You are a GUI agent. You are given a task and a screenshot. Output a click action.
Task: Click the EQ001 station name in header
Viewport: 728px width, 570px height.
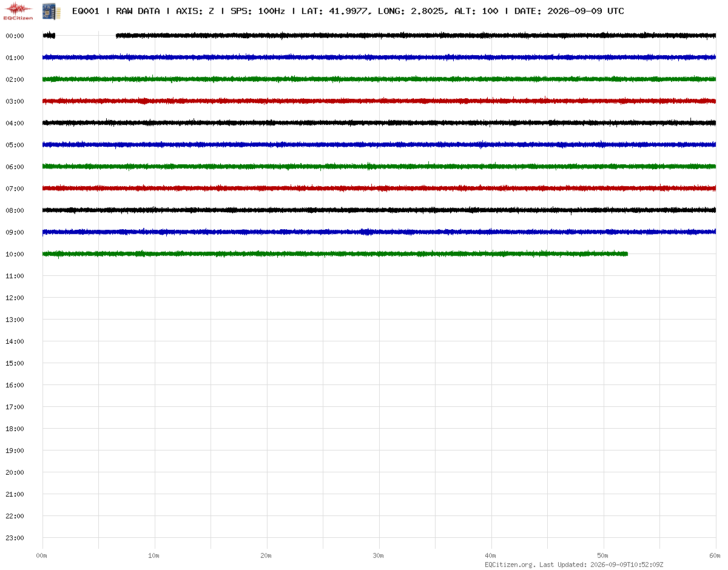click(x=86, y=11)
